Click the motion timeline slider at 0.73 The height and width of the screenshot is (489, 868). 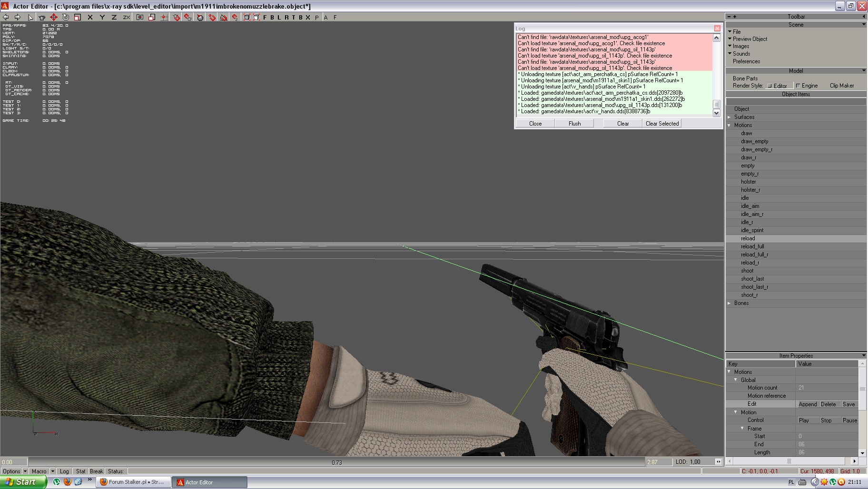pos(336,462)
